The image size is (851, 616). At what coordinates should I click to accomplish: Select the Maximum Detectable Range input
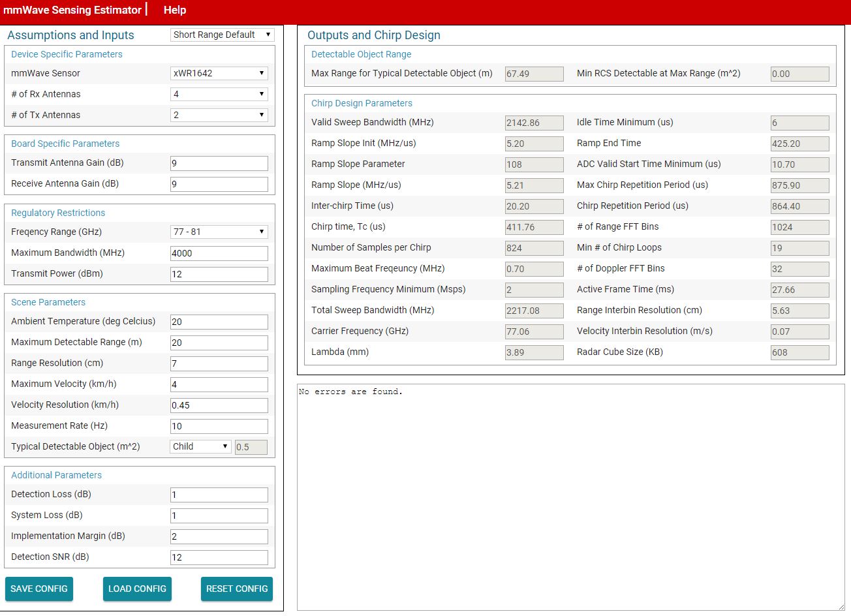pos(219,343)
